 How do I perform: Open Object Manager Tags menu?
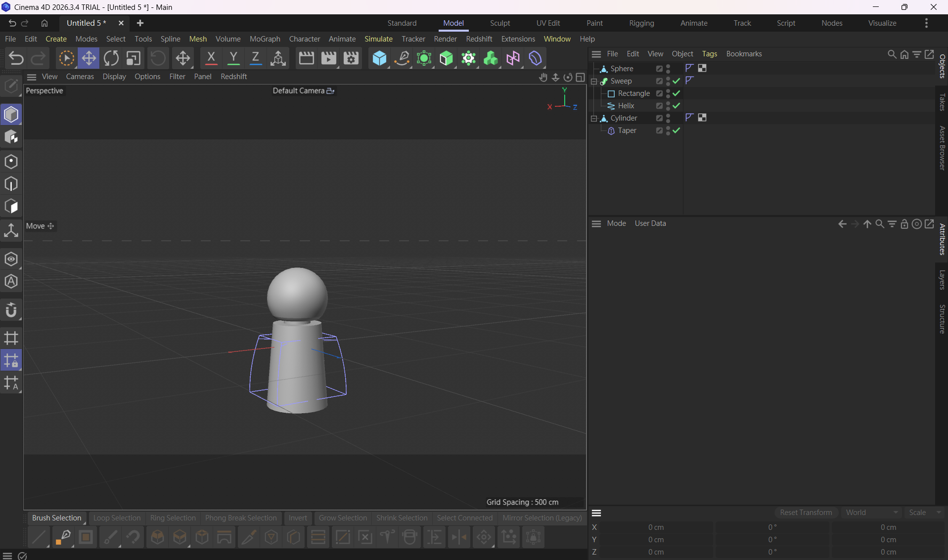(x=709, y=54)
